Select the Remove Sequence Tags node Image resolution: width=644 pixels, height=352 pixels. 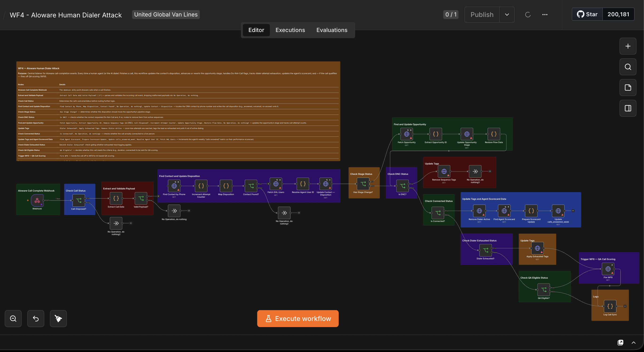444,171
